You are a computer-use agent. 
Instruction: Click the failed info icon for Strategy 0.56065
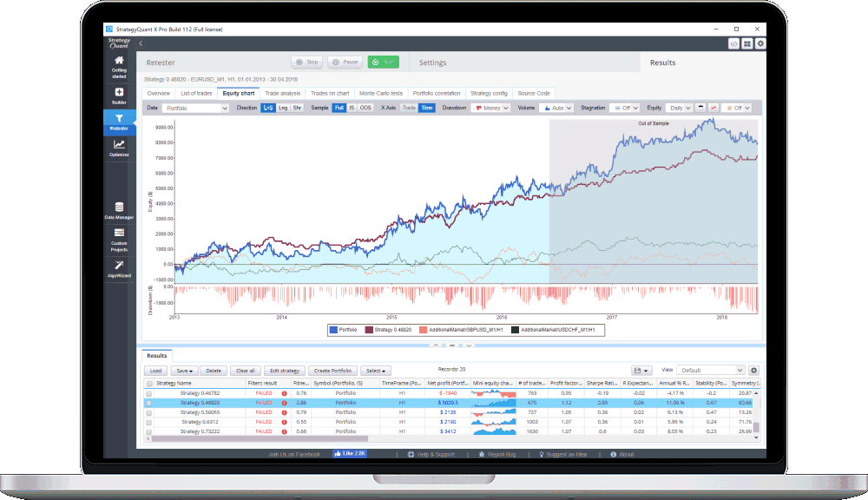click(x=284, y=412)
